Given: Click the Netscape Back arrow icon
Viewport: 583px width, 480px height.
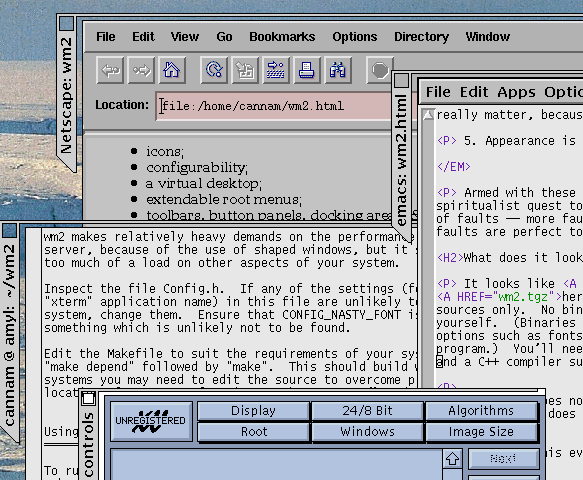Looking at the screenshot, I should (110, 70).
